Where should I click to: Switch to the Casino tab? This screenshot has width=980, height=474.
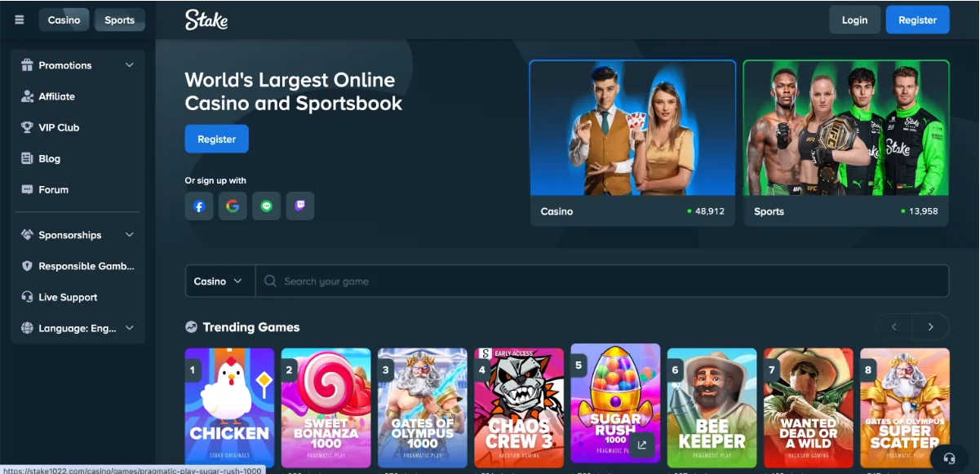(64, 20)
